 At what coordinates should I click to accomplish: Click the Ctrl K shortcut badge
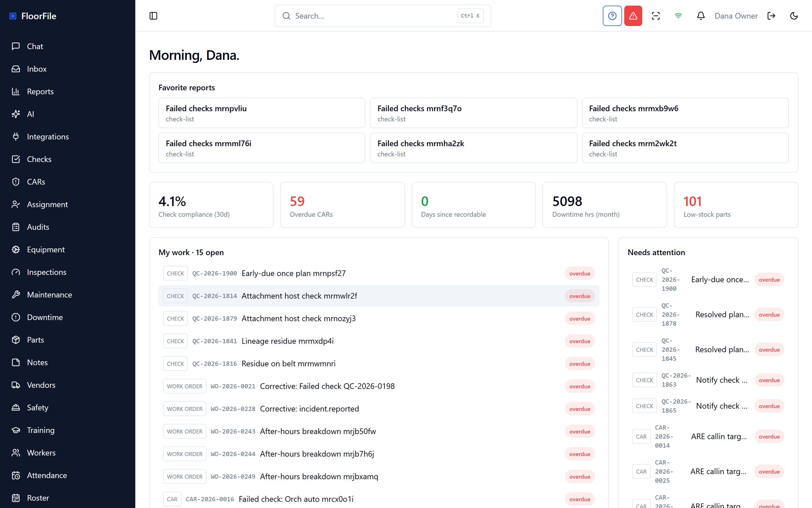coord(470,16)
